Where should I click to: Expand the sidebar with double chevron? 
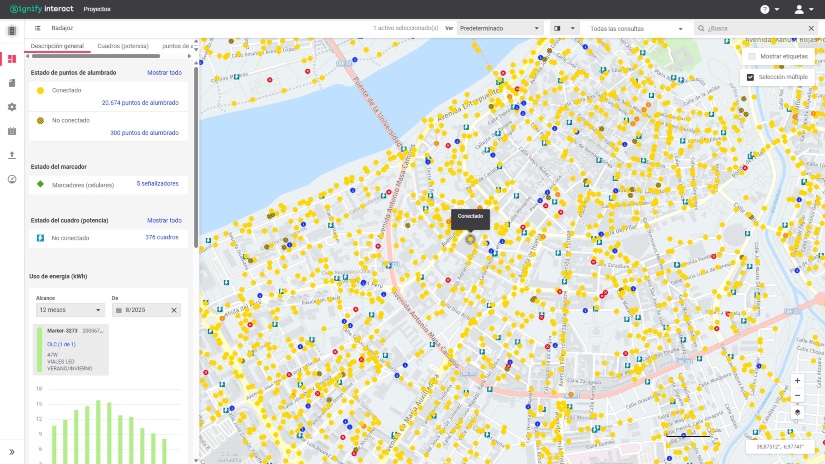tap(12, 451)
